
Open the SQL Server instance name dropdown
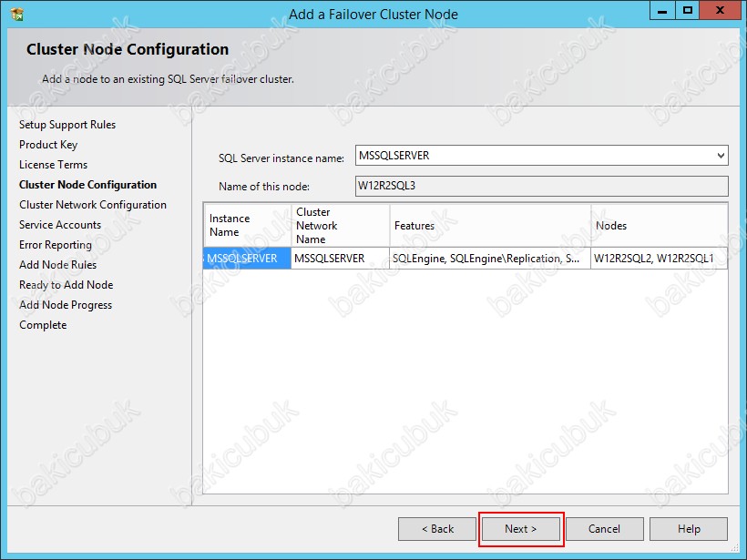tap(721, 156)
